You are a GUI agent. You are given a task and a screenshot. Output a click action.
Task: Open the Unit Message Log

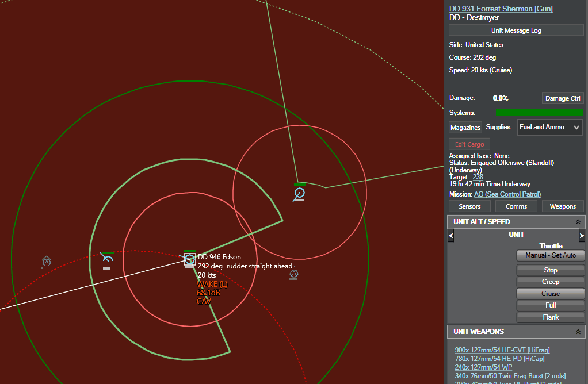pos(516,30)
